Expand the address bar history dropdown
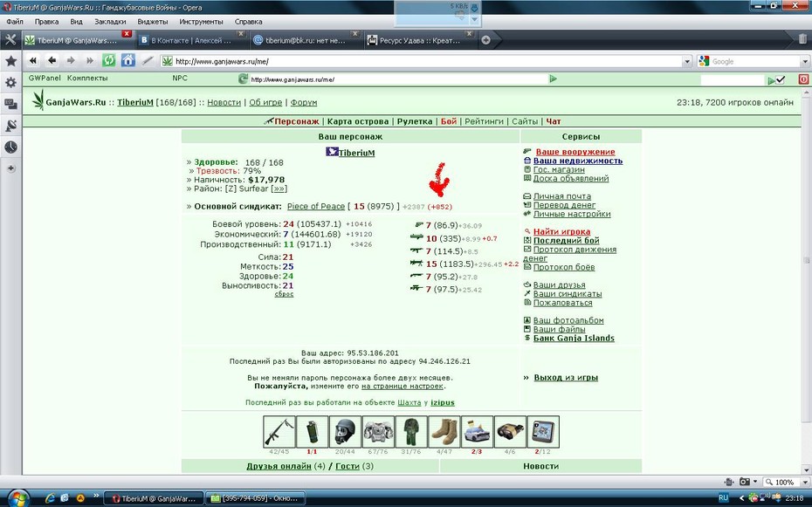812x507 pixels. click(687, 61)
